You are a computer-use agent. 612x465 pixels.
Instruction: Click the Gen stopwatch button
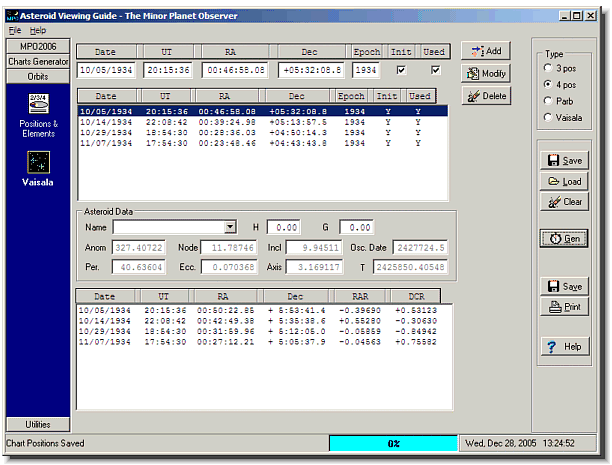point(564,239)
